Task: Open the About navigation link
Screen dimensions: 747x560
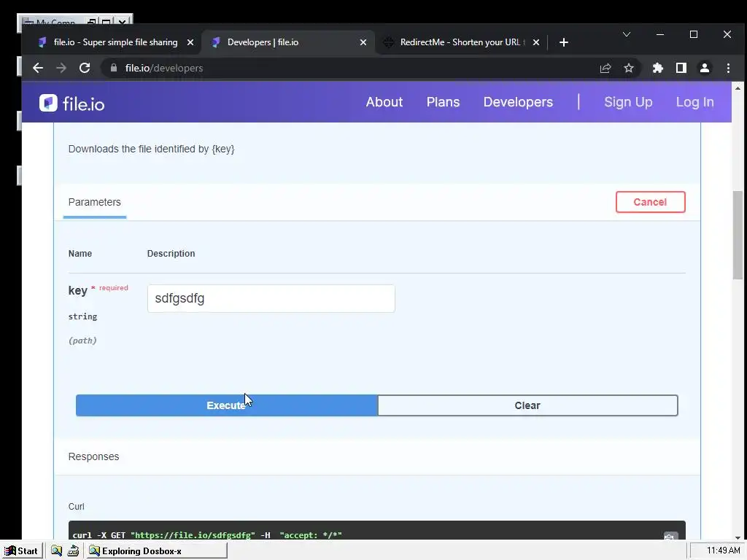Action: pos(384,102)
